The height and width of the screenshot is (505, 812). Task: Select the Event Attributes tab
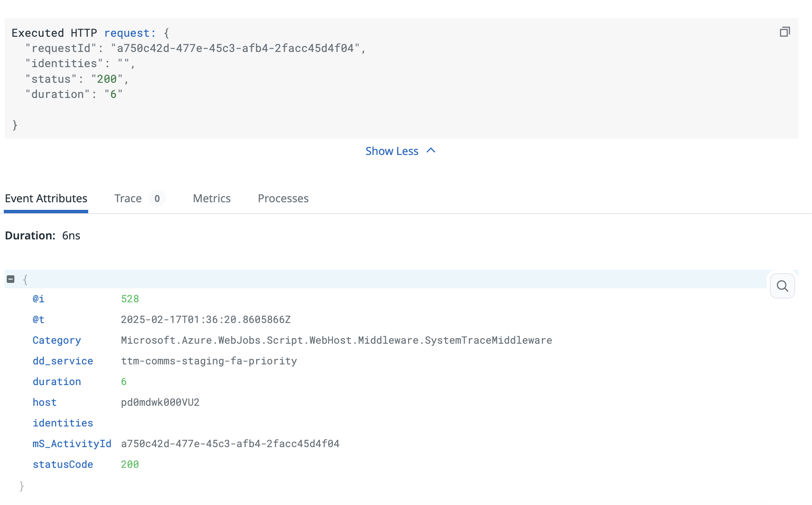(46, 198)
